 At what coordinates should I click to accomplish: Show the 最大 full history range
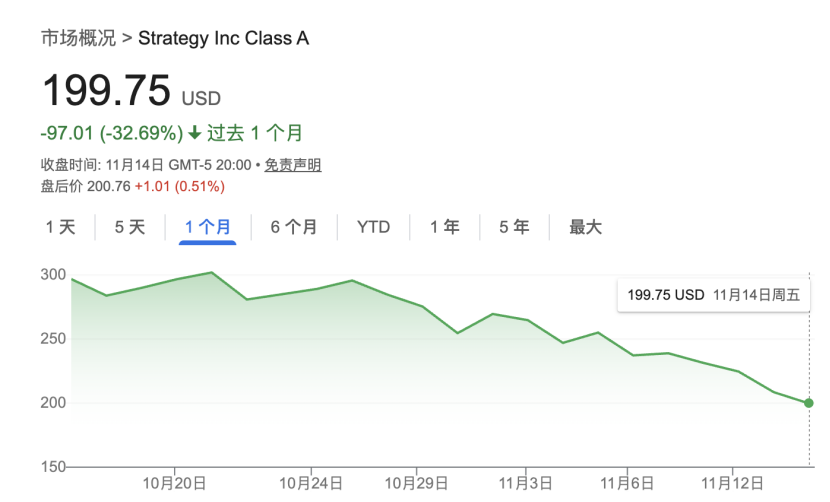[586, 227]
